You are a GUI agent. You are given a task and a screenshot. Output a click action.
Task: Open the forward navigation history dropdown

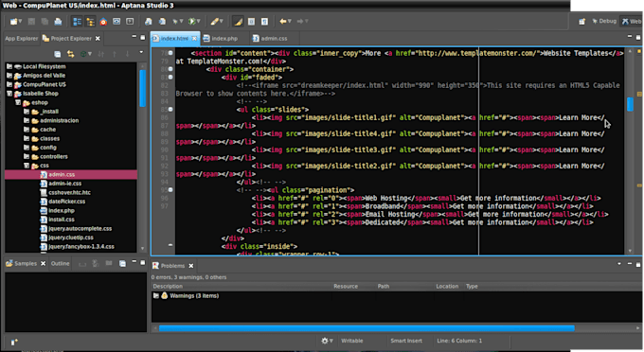(x=307, y=22)
